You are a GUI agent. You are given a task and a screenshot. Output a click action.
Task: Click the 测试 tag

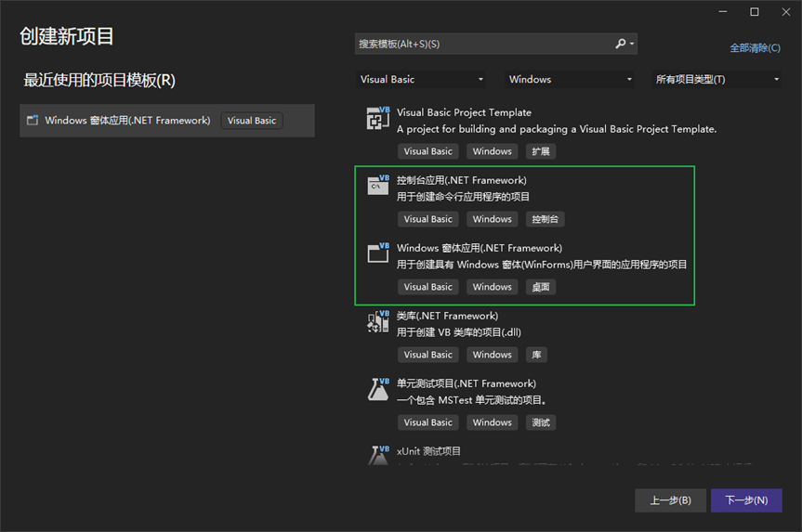tap(541, 422)
